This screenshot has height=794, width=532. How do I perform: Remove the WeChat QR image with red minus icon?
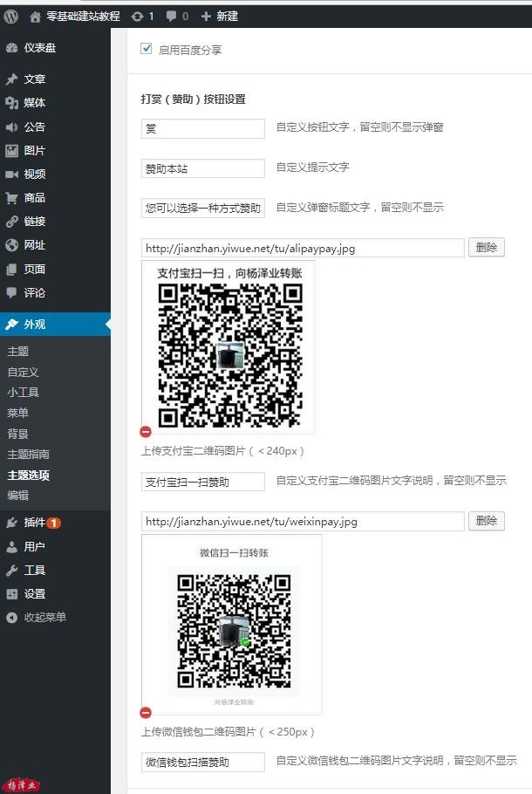tap(146, 713)
